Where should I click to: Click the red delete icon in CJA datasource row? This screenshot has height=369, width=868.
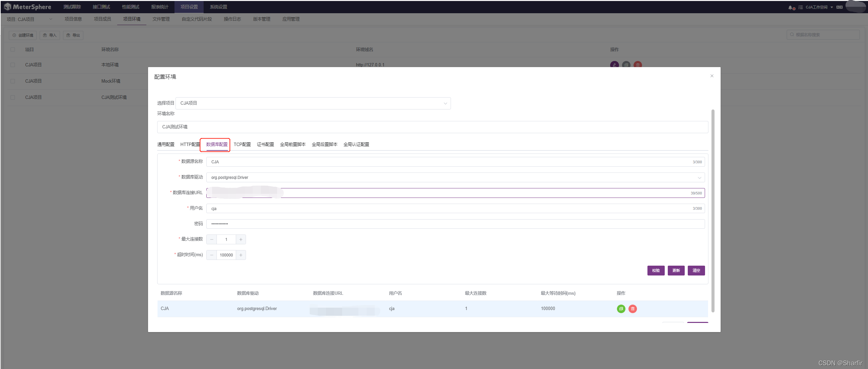pos(632,309)
